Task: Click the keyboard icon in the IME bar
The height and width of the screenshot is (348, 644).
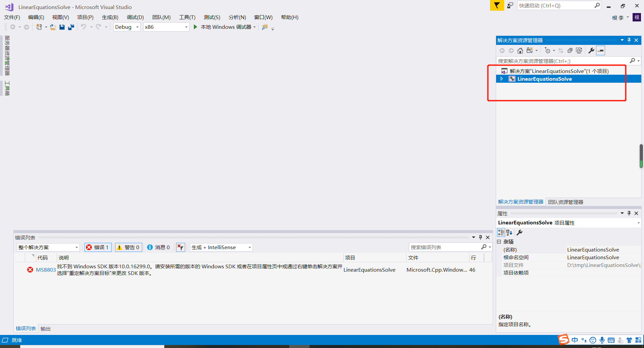Action: [611, 340]
